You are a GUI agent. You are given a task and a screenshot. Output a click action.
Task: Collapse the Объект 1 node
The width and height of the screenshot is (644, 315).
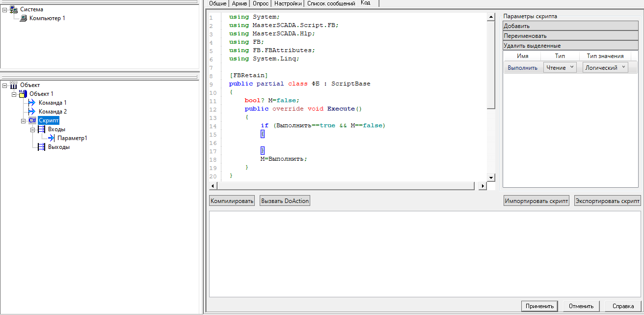[14, 94]
